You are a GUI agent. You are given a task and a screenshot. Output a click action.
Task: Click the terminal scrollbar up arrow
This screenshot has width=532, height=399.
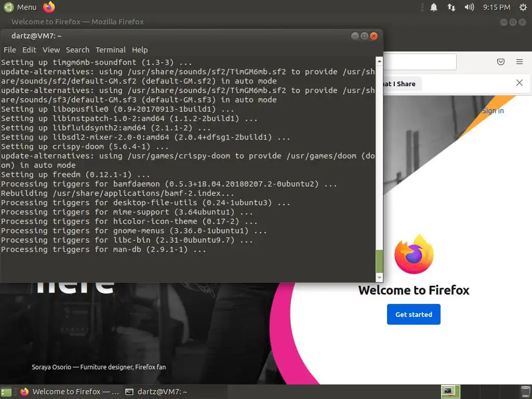coord(379,61)
